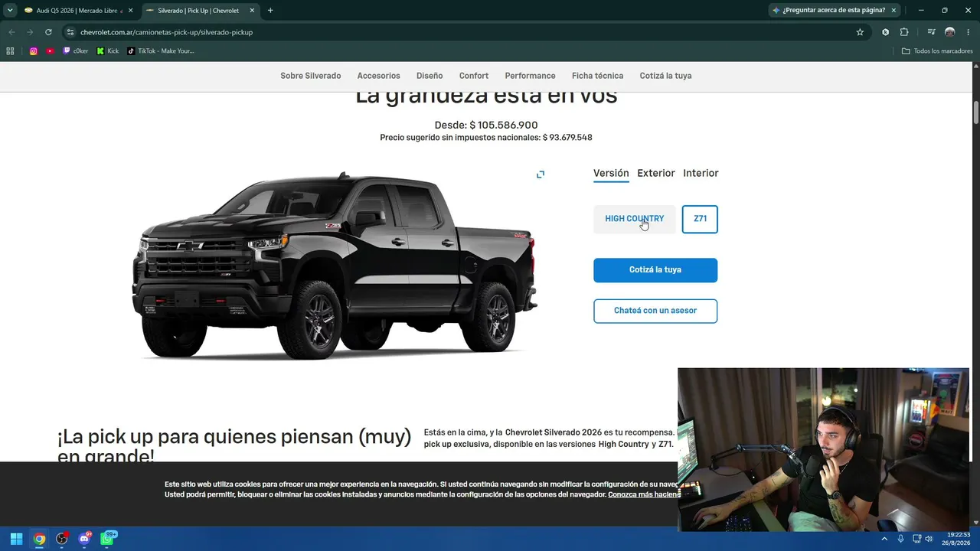Open the Todos los marcadores folder
This screenshot has width=980, height=551.
[x=937, y=51]
